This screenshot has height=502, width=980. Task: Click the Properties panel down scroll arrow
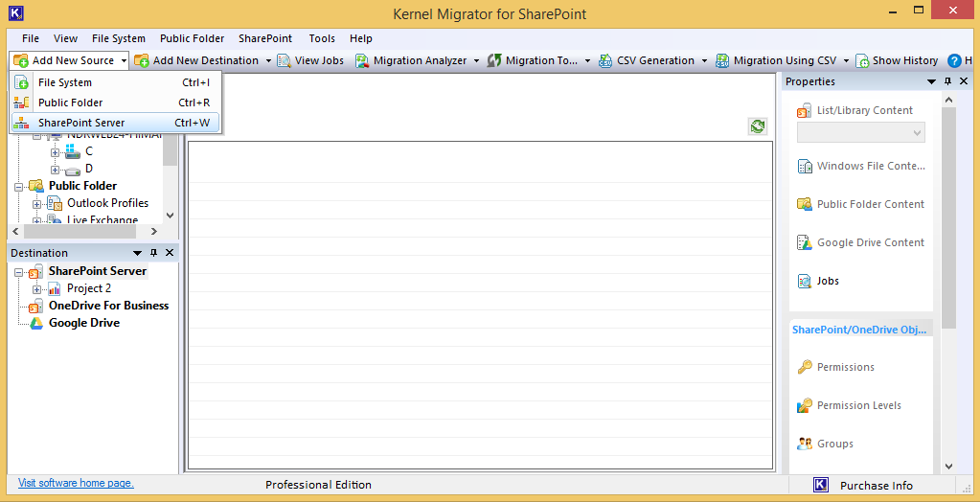[x=948, y=466]
